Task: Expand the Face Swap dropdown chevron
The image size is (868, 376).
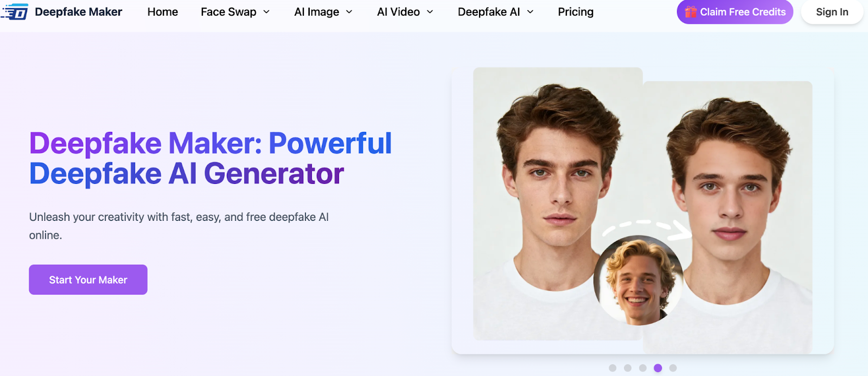Action: 266,12
